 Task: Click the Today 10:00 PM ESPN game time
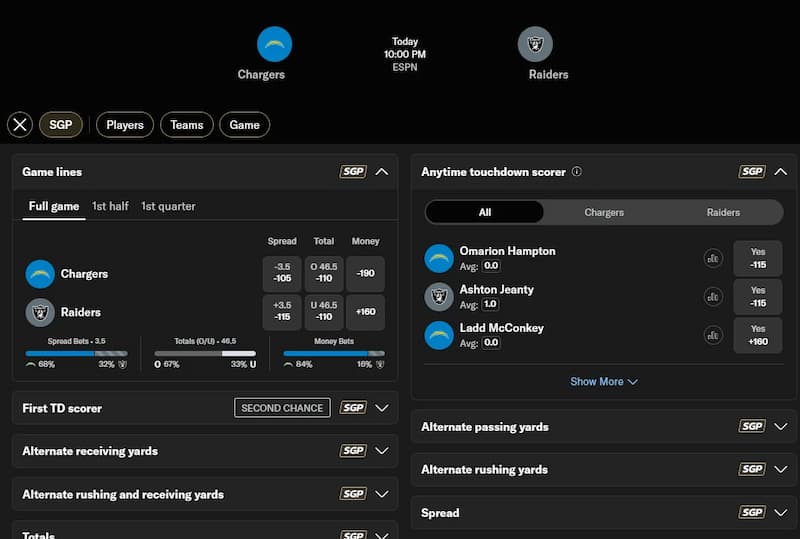coord(405,54)
